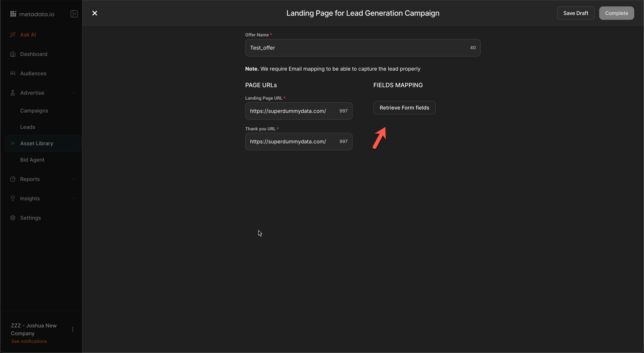Click the Settings gear icon
Screen dimensions: 644x353
click(x=13, y=218)
